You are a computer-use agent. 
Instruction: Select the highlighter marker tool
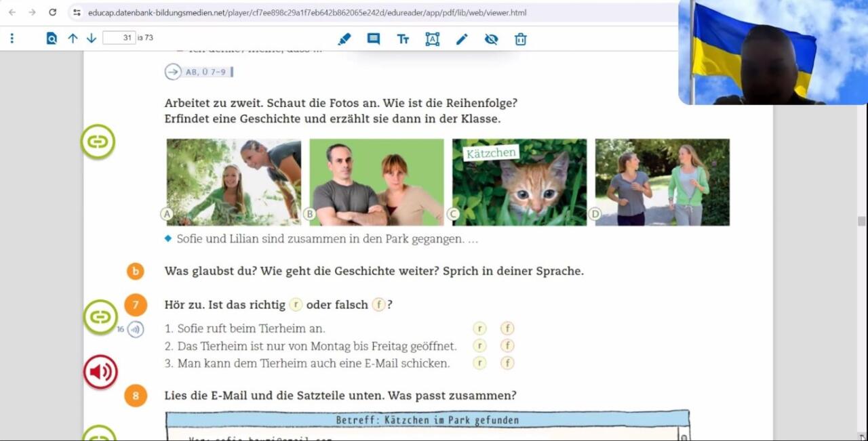click(344, 39)
